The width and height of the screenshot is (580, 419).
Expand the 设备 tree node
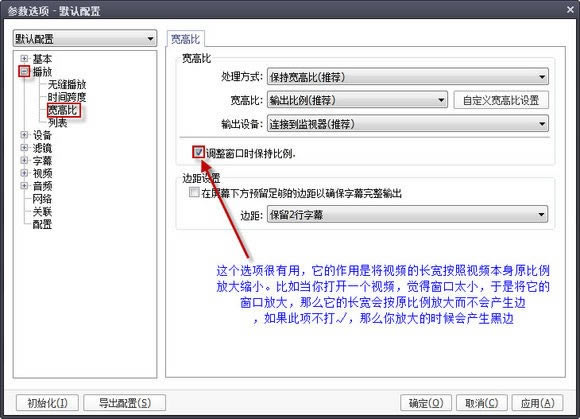click(x=24, y=135)
